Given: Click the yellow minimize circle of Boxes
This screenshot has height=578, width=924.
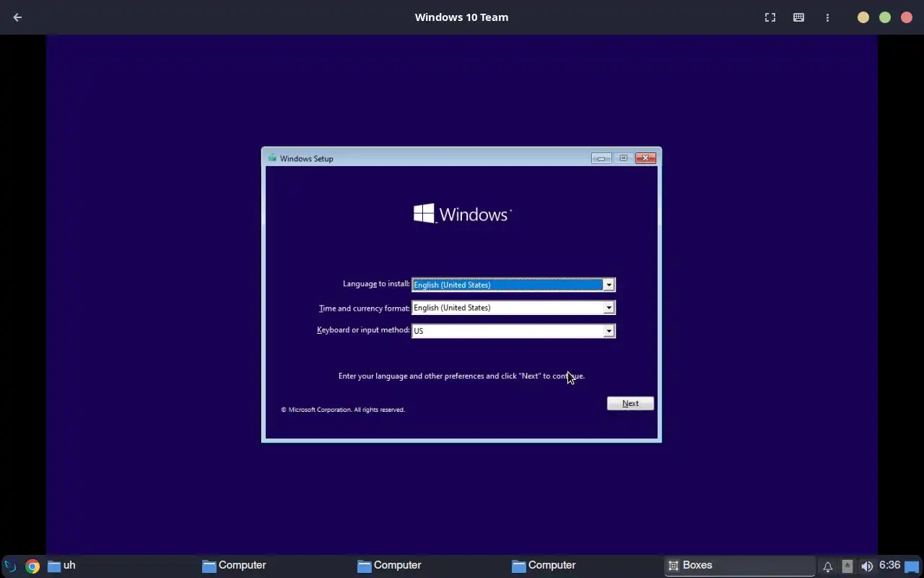Looking at the screenshot, I should click(x=863, y=17).
